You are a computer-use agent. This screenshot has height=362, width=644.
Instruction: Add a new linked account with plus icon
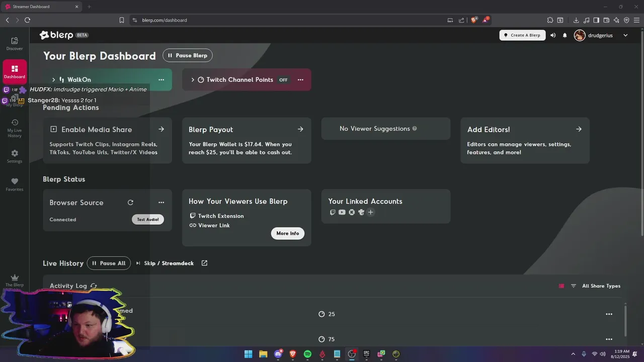(x=371, y=212)
